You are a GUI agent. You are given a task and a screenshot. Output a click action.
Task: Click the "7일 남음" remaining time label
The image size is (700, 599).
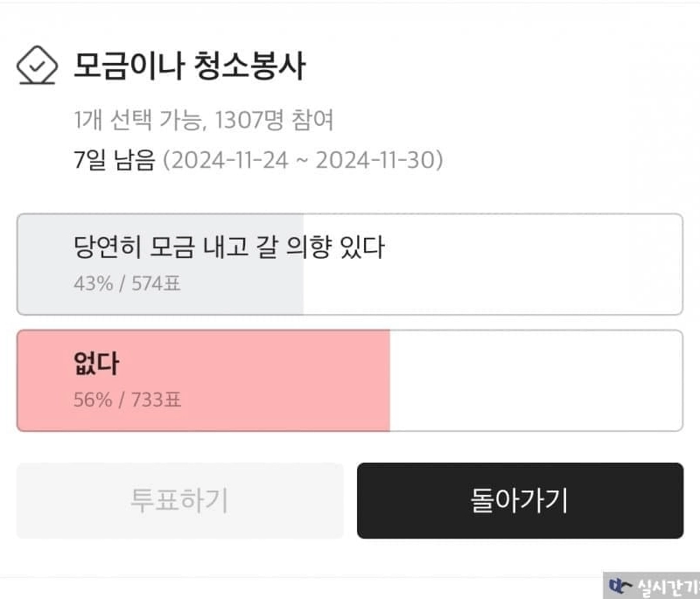click(115, 161)
